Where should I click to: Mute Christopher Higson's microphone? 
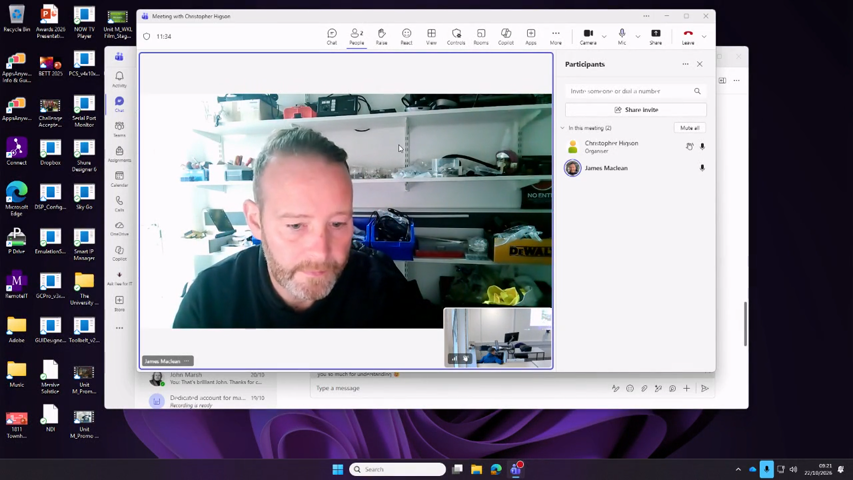(x=702, y=146)
